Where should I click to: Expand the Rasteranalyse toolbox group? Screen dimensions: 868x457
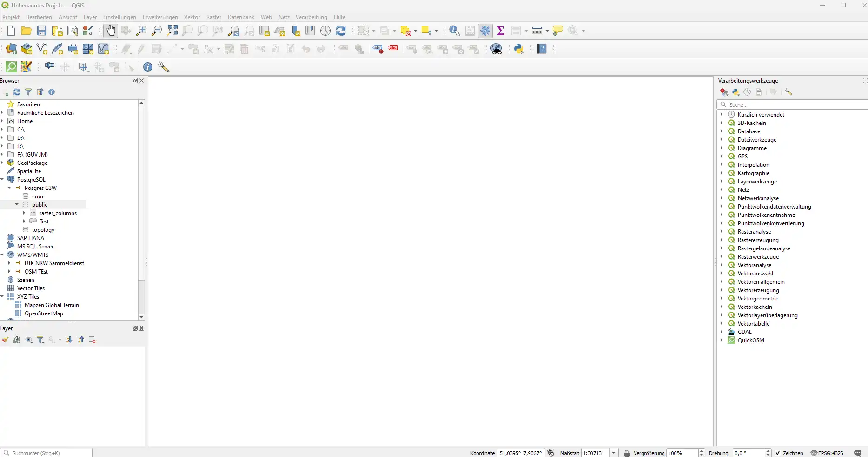tap(722, 231)
